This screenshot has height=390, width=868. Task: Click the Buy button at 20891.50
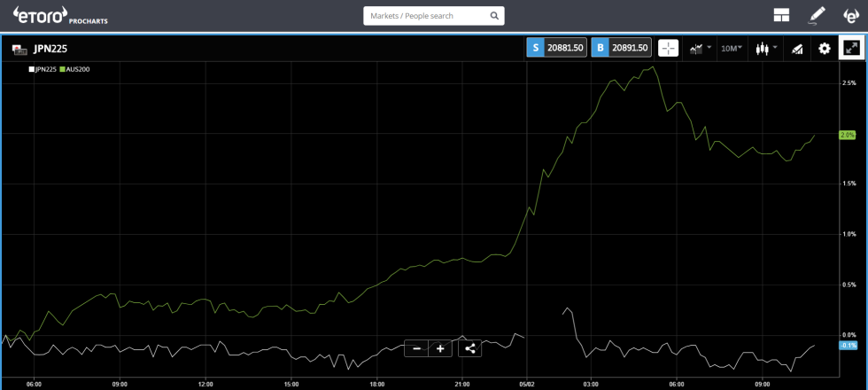[622, 48]
